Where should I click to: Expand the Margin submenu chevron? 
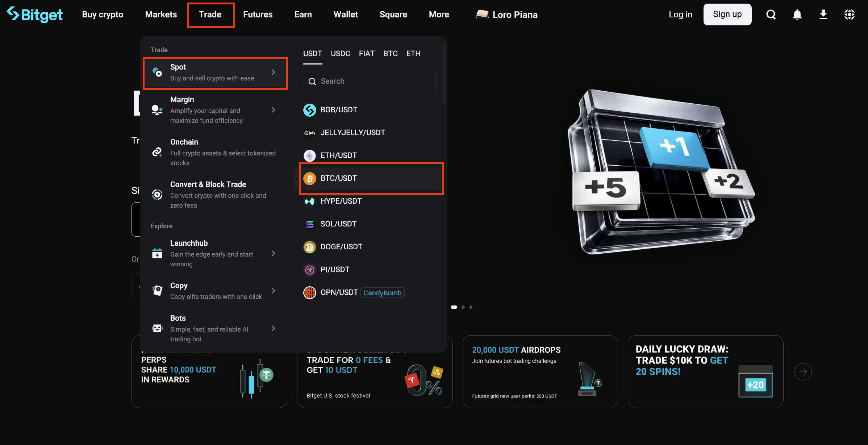274,110
